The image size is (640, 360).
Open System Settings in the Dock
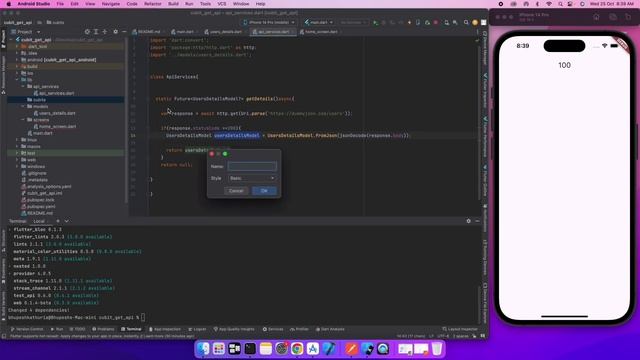coord(282,349)
